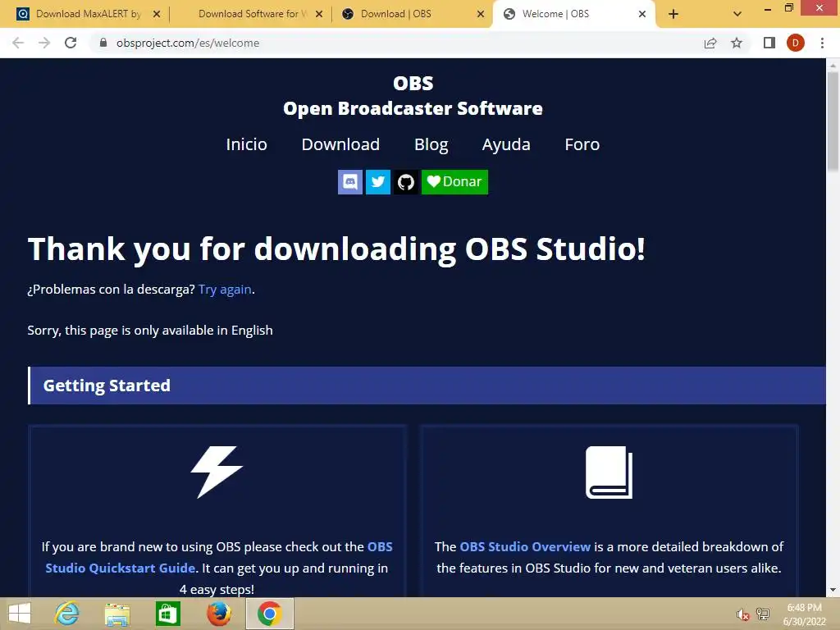Open the OBS Studio Quickstart Guide link
The height and width of the screenshot is (630, 840).
[x=219, y=557]
